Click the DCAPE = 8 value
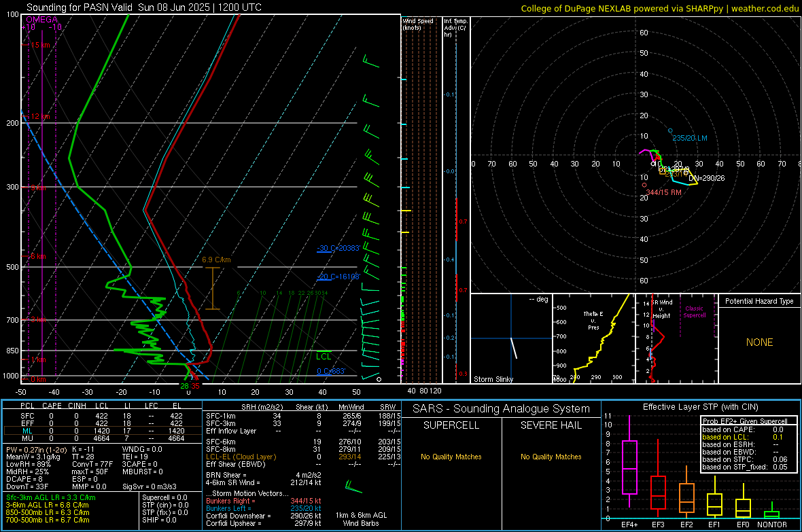Screen dimensions: 802x532 (x=24, y=479)
